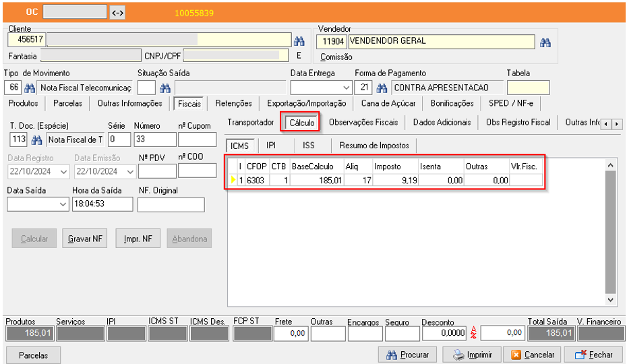Click the binoculars lookup icon next to Vendedor
The height and width of the screenshot is (364, 627).
545,42
